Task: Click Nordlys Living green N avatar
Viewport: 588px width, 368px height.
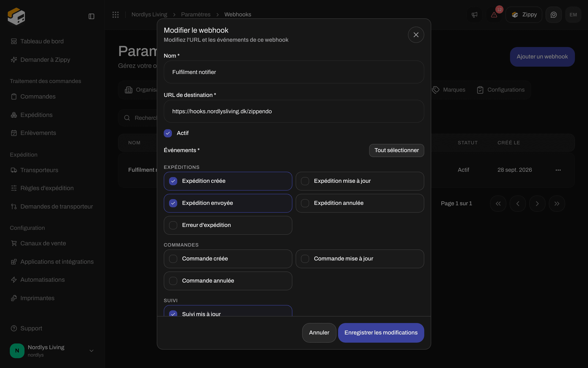Action: (x=17, y=351)
